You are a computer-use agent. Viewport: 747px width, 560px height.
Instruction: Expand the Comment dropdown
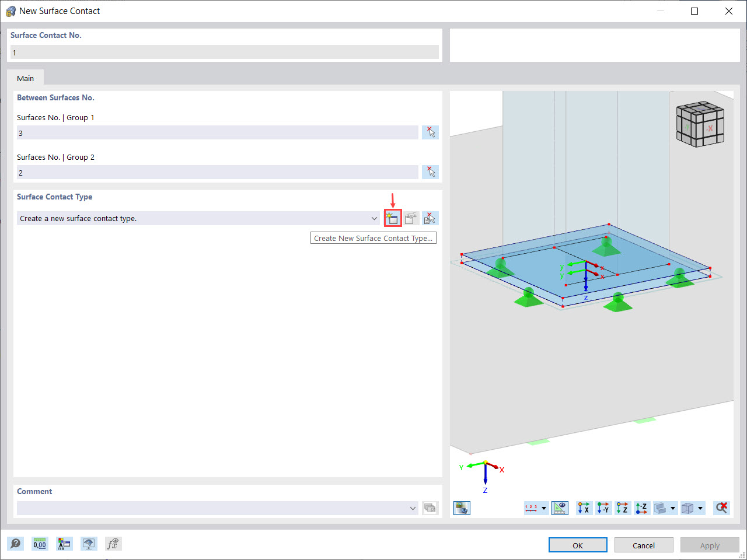[413, 508]
